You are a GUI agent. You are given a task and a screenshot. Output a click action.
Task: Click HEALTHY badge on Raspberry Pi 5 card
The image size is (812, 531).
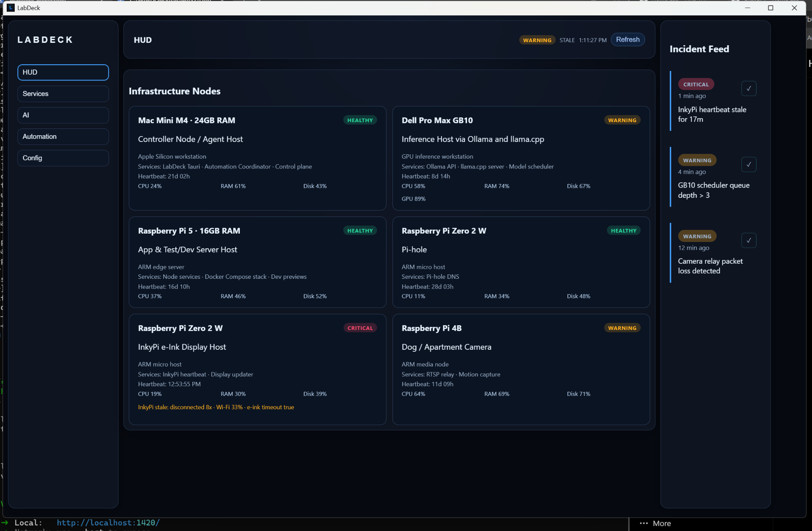(x=360, y=230)
